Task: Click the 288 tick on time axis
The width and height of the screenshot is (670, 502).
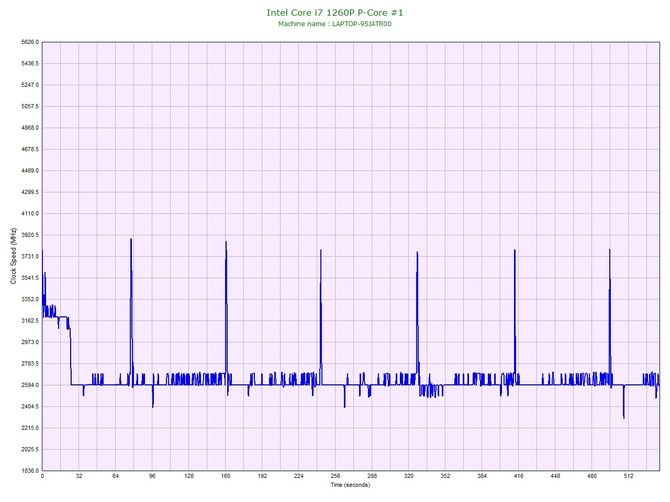Action: (x=372, y=476)
